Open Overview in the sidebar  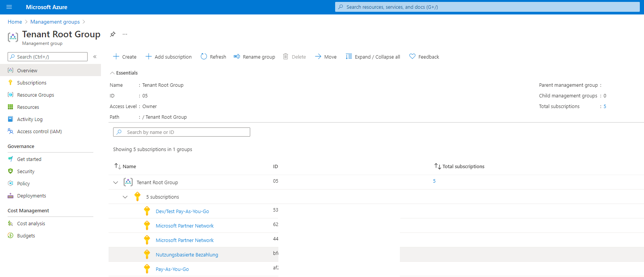[x=50, y=70]
